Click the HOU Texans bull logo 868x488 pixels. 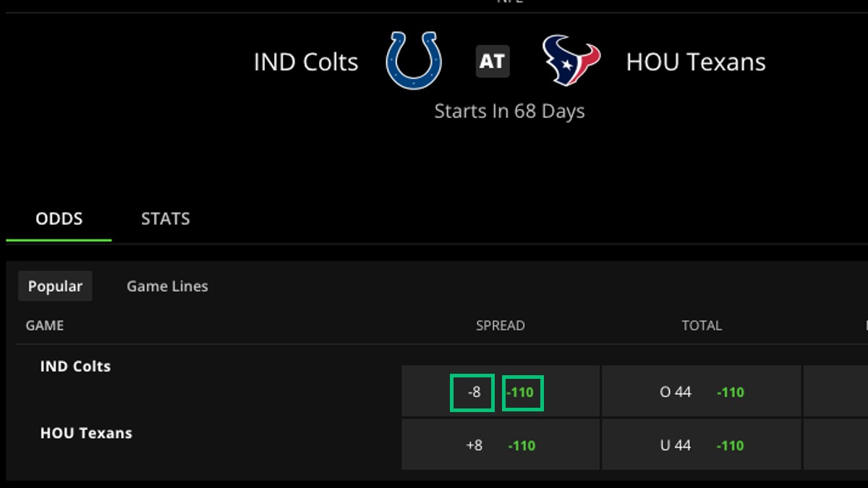point(571,61)
